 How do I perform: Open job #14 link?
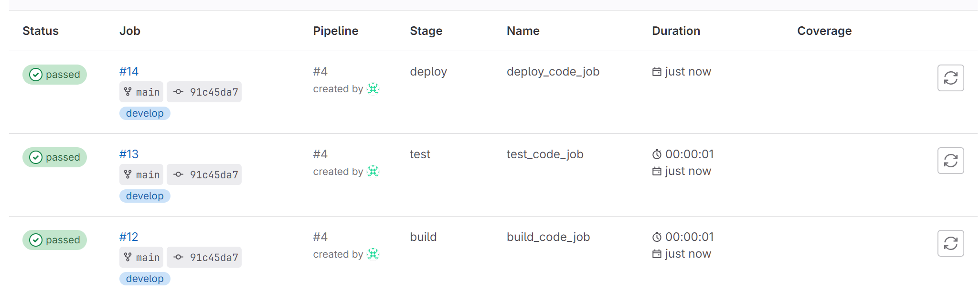128,72
